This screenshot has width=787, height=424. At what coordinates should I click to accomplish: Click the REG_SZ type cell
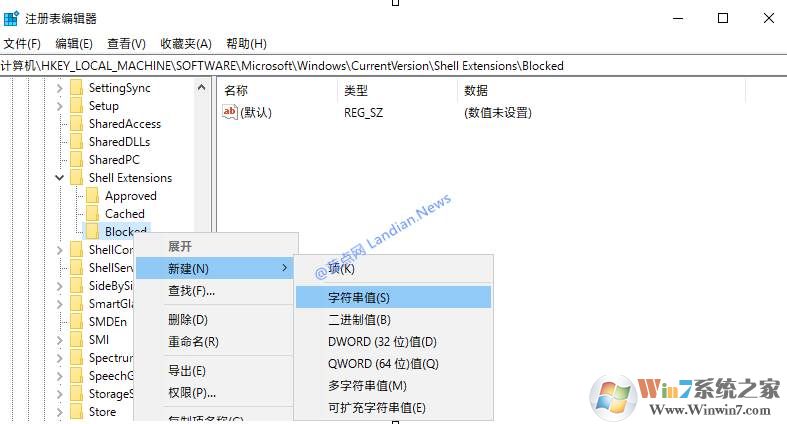pyautogui.click(x=363, y=113)
